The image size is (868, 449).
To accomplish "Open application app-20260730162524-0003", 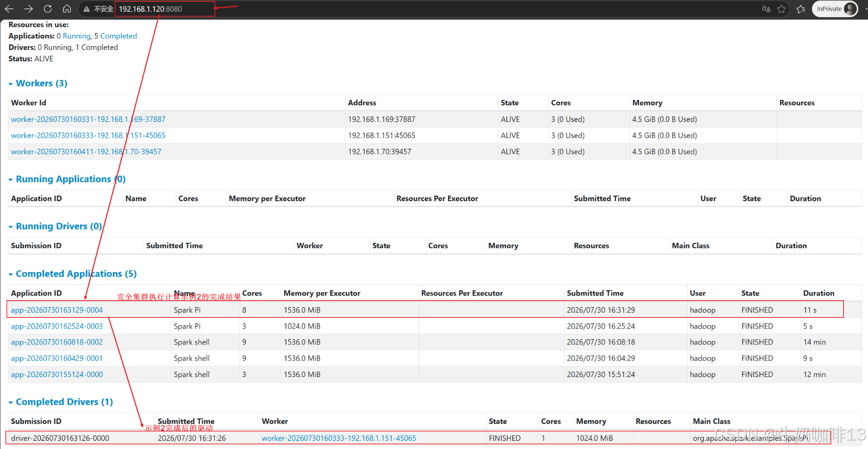I will click(57, 326).
